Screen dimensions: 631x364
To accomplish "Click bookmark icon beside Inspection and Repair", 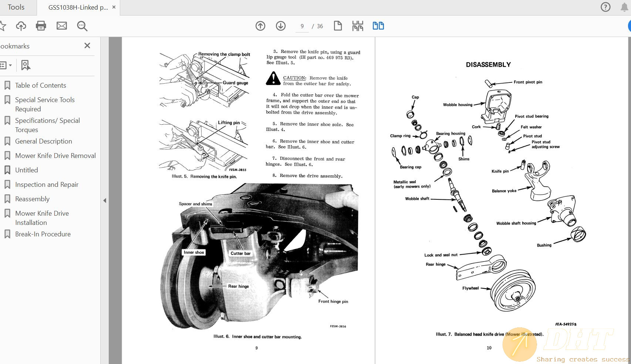I will [x=7, y=185].
